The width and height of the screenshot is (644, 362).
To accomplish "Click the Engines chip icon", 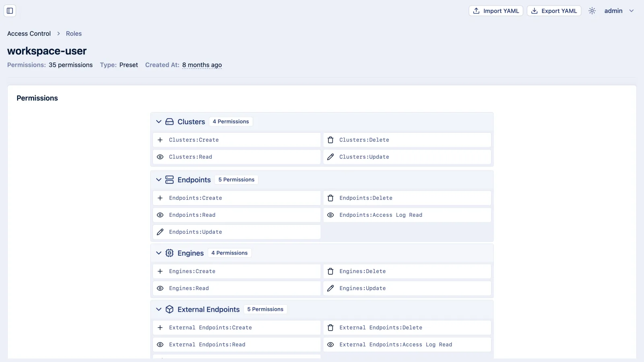I will (169, 253).
